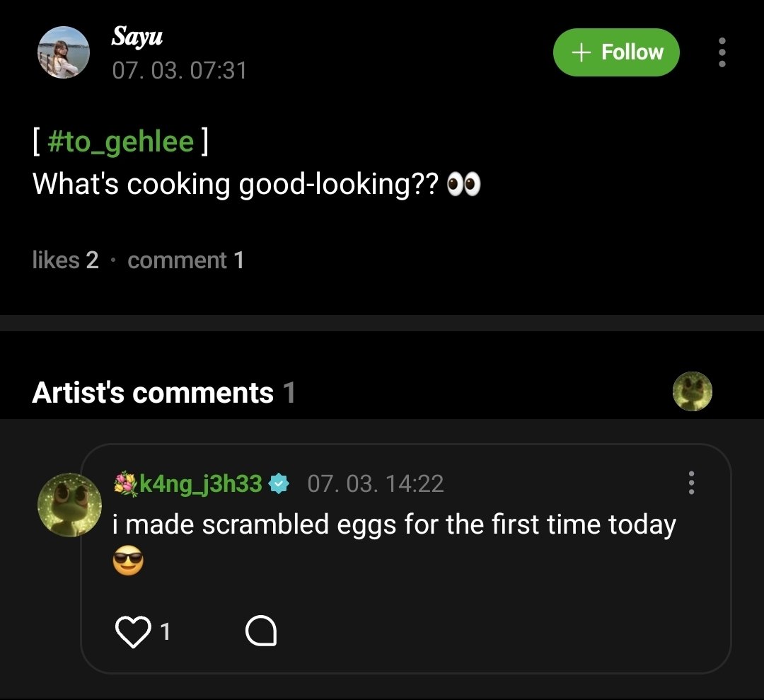Tap the Artist's comments header
The image size is (764, 700).
tap(163, 392)
